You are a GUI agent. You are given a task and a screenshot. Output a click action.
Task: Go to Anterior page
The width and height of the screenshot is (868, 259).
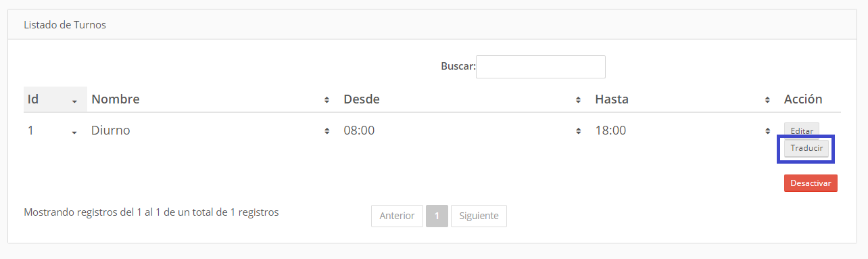click(x=397, y=216)
